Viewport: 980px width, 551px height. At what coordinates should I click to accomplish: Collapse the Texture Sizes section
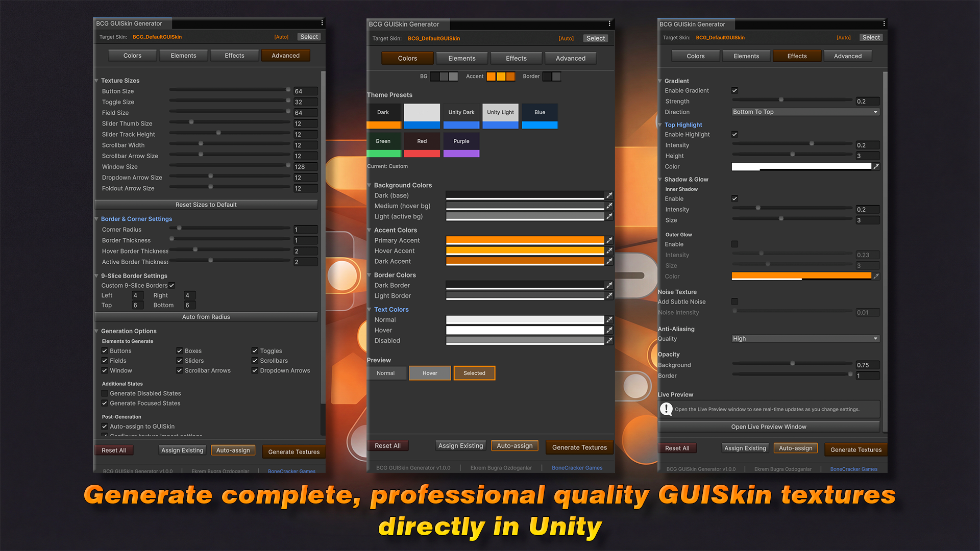tap(97, 81)
